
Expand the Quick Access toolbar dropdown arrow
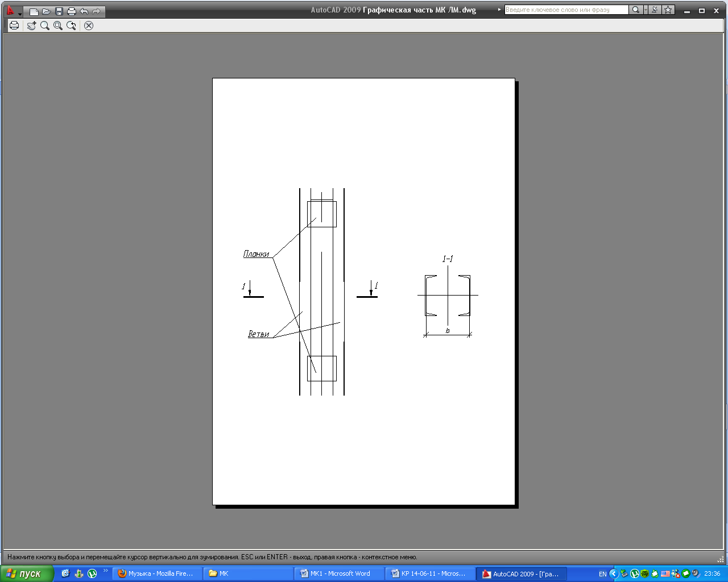(20, 13)
